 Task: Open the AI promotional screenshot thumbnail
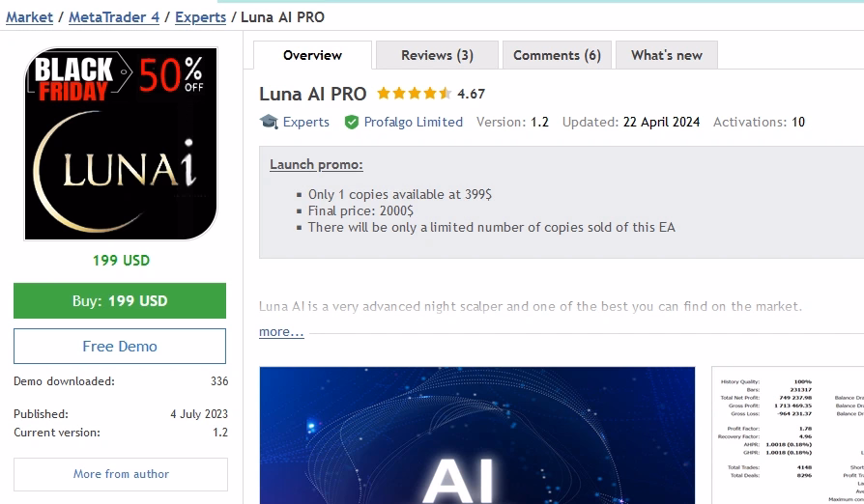(x=477, y=435)
